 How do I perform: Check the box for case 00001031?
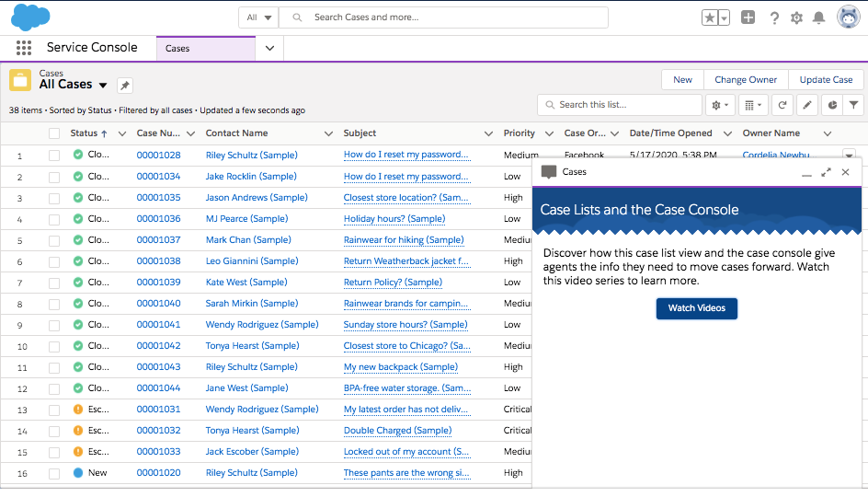click(x=53, y=410)
